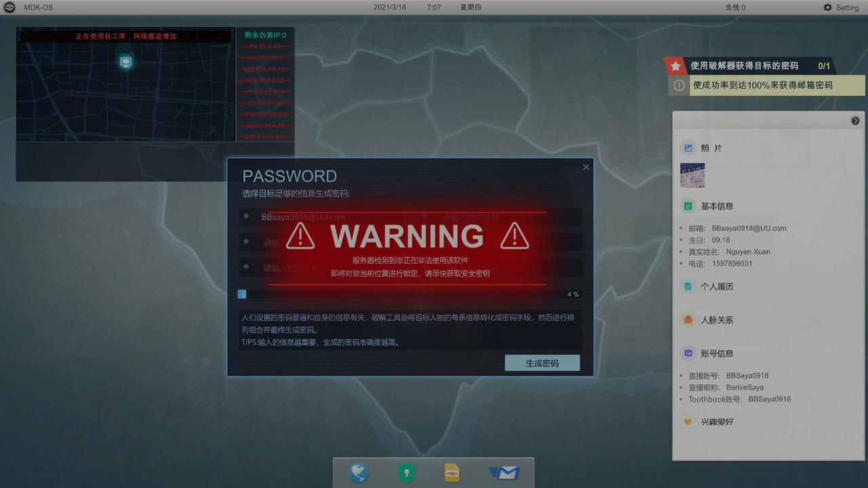Click the purple 账号信息 section icon
This screenshot has width=868, height=488.
pyautogui.click(x=688, y=353)
